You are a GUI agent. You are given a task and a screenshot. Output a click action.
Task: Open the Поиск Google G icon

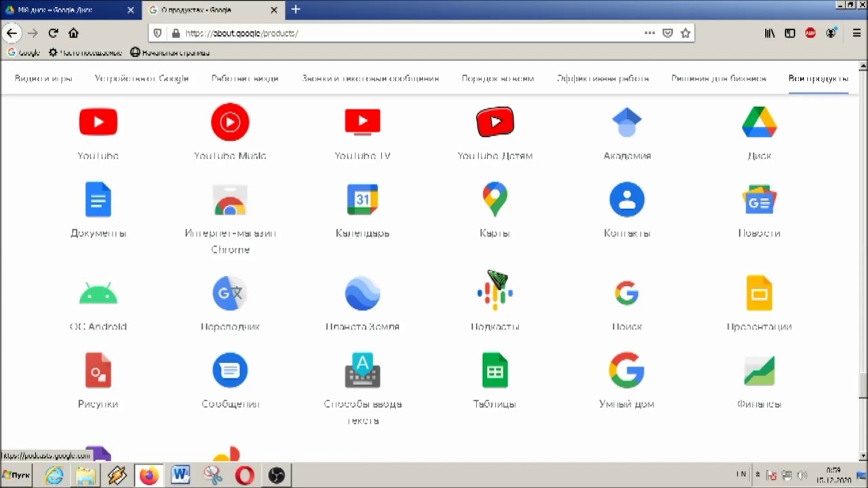click(x=627, y=293)
